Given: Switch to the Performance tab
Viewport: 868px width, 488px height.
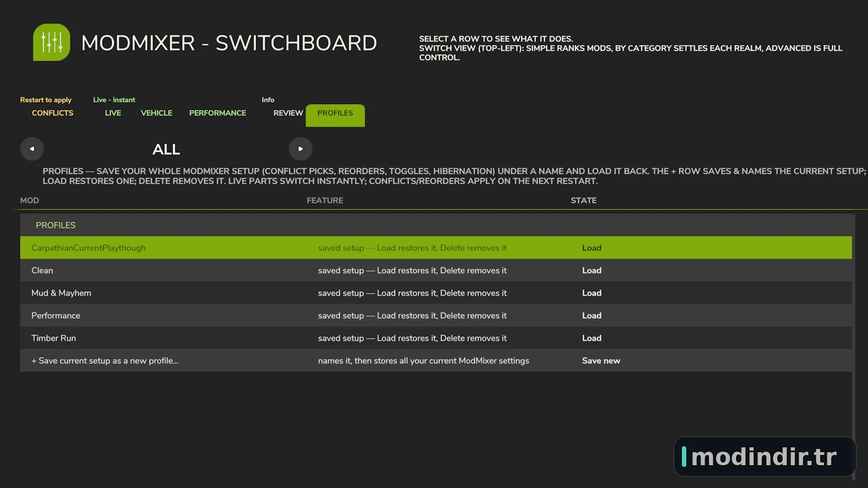Looking at the screenshot, I should click(x=218, y=113).
